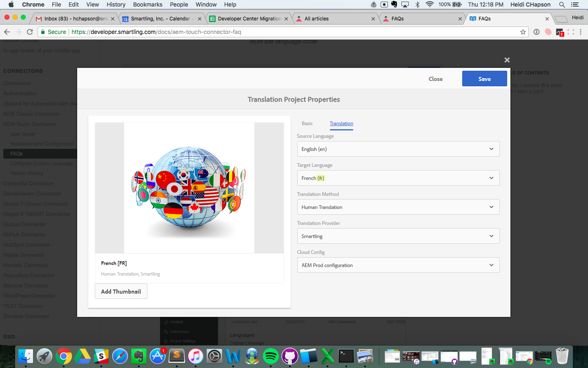Open the Chrome three-dot menu
The width and height of the screenshot is (588, 368).
pyautogui.click(x=581, y=32)
